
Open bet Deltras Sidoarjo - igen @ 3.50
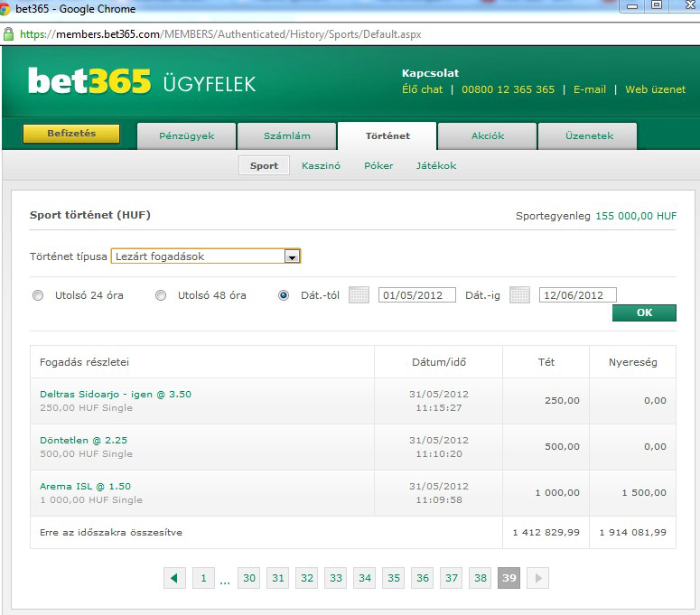tap(116, 394)
